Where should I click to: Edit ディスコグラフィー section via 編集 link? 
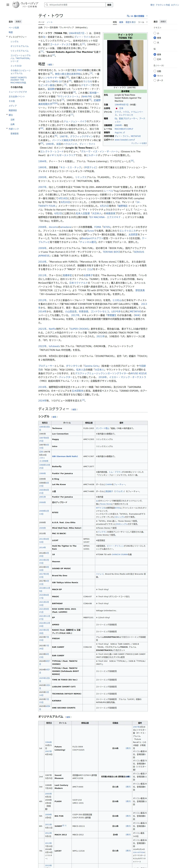tap(74, 409)
